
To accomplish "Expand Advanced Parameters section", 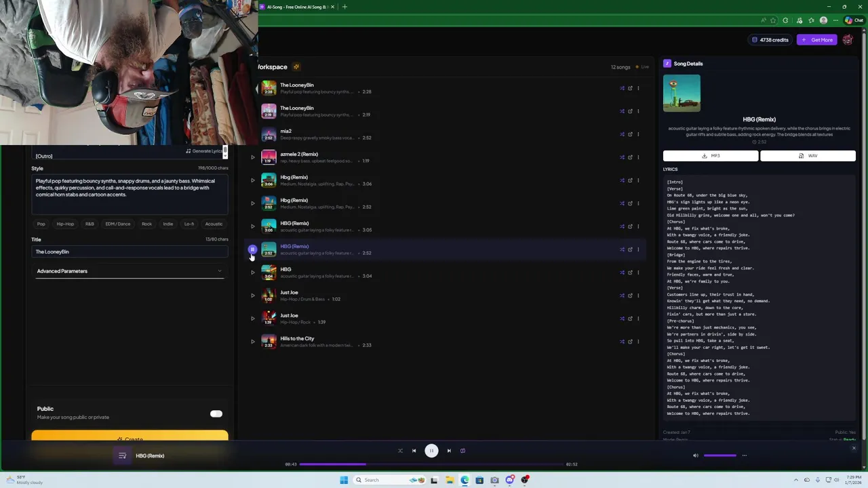I will 130,271.
